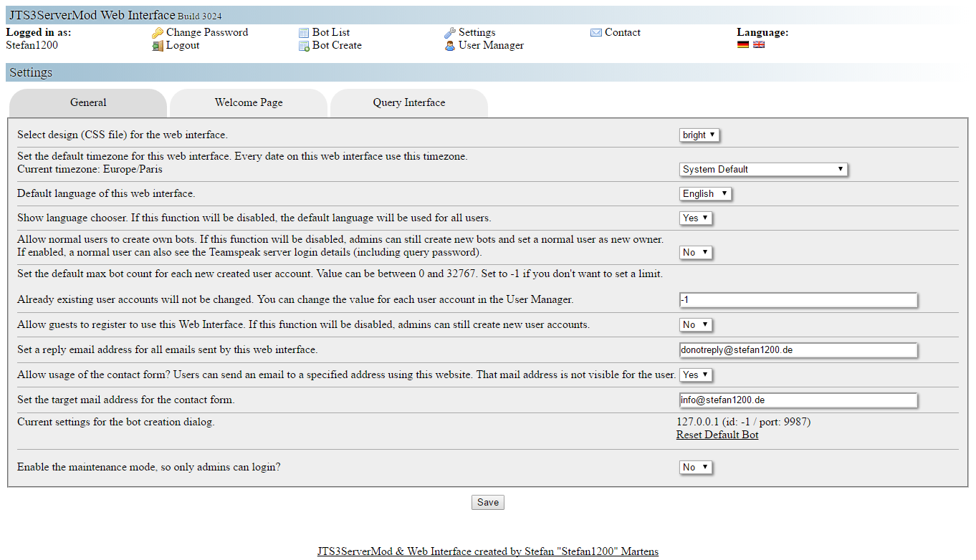The width and height of the screenshot is (976, 560).
Task: Open the maintenance mode dropdown
Action: (x=696, y=467)
